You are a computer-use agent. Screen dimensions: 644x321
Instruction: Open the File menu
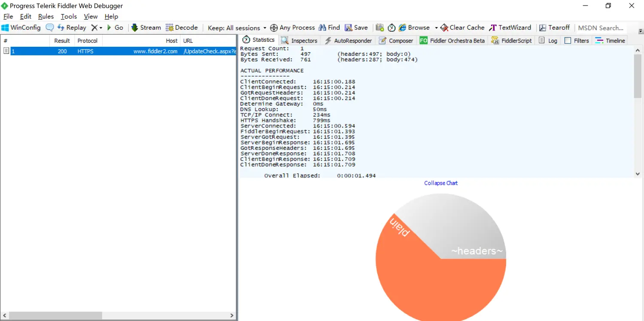point(8,16)
